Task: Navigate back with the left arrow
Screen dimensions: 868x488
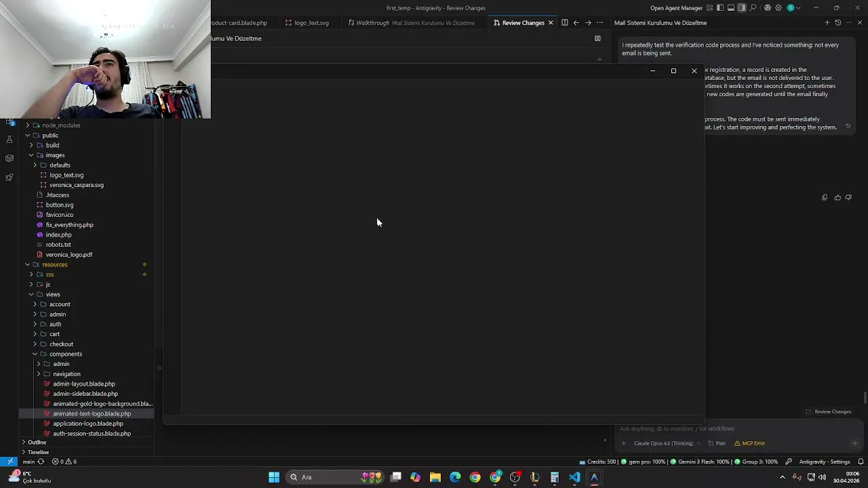Action: coord(576,22)
